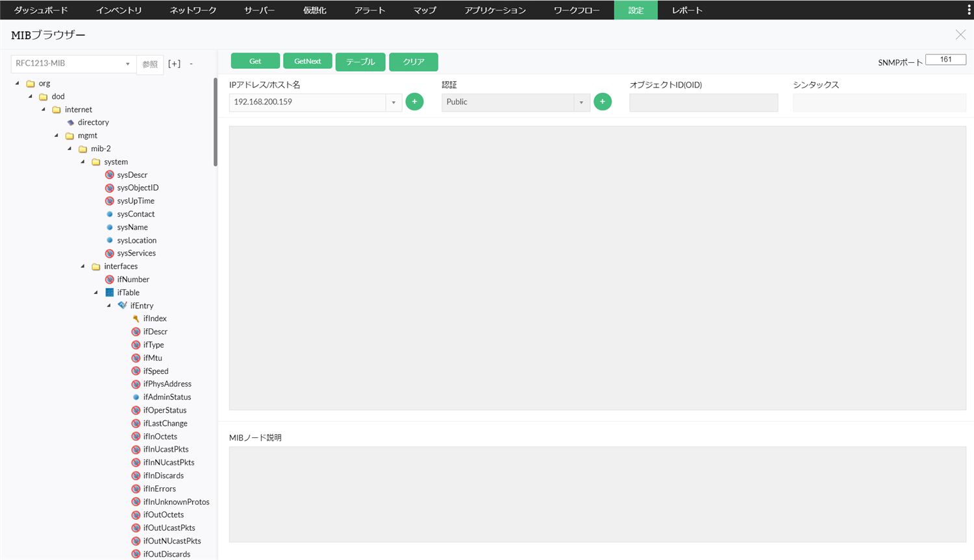The width and height of the screenshot is (974, 560).
Task: Close the MIB browser panel
Action: click(960, 35)
